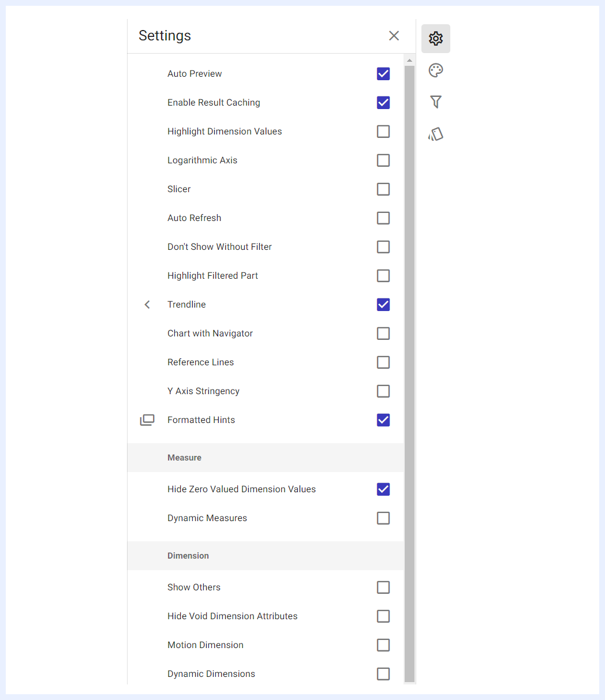The width and height of the screenshot is (605, 700).
Task: Turn on Logarithmic Axis checkbox
Action: point(383,160)
